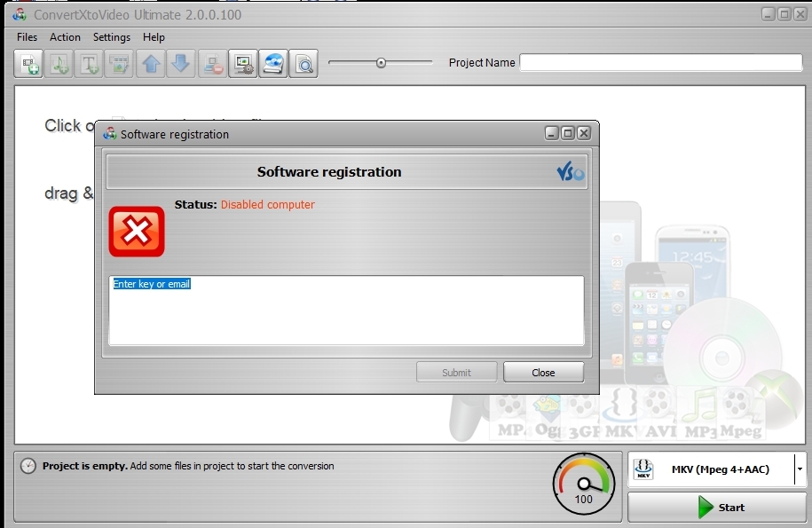Click the VSO logo in registration dialog

tap(570, 172)
